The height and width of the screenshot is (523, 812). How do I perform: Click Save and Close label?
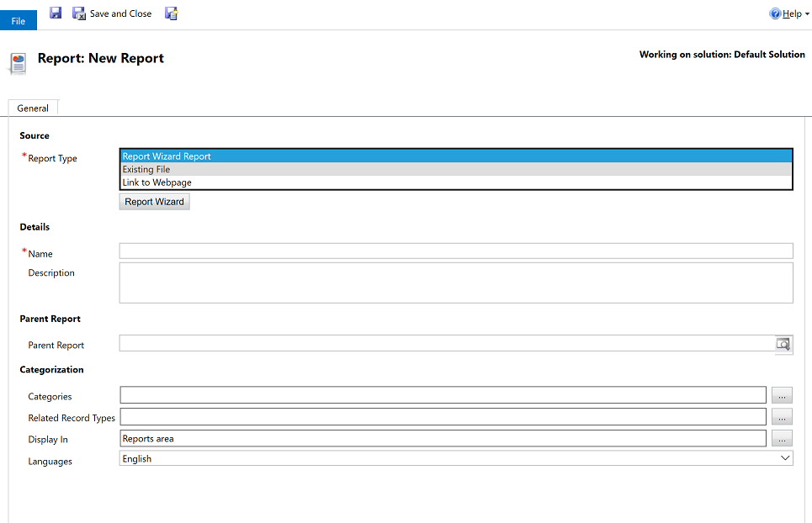(120, 13)
